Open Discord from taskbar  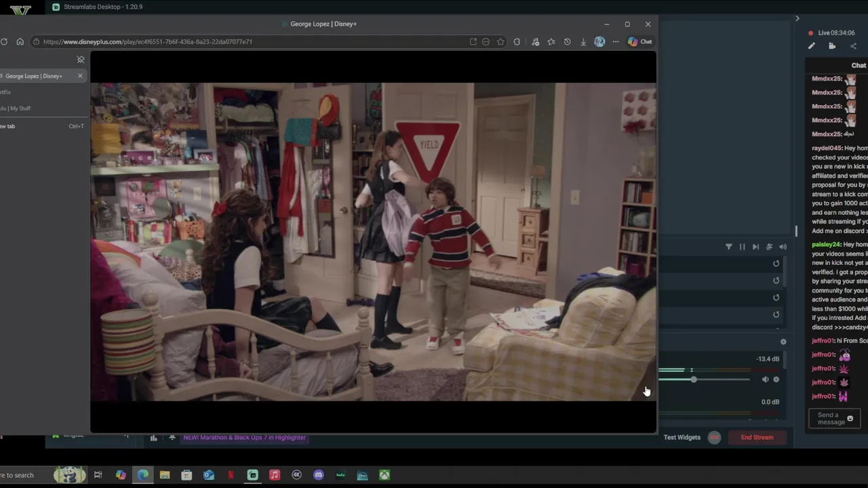319,475
